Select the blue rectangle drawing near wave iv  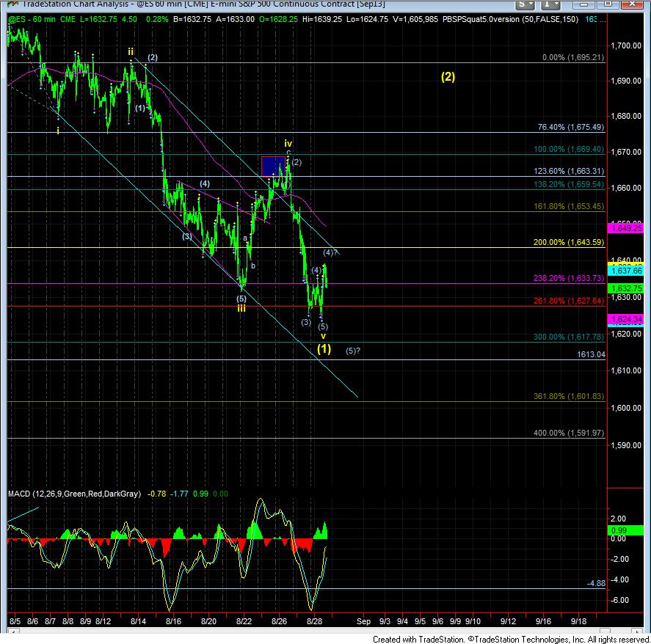[273, 167]
